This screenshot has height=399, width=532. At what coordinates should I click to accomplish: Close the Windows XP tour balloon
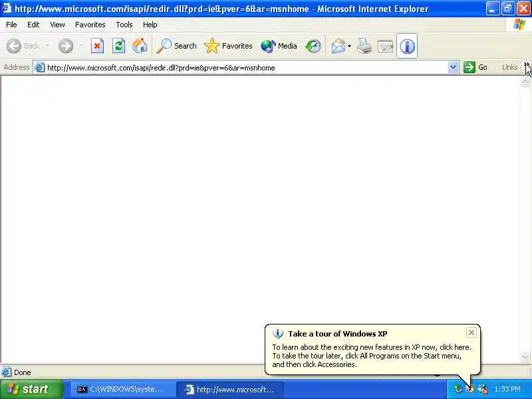[471, 332]
